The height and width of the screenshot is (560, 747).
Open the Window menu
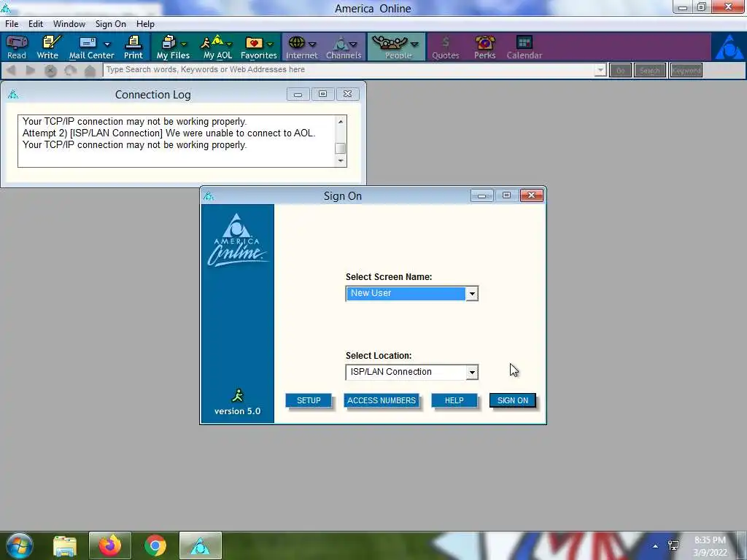pos(69,24)
